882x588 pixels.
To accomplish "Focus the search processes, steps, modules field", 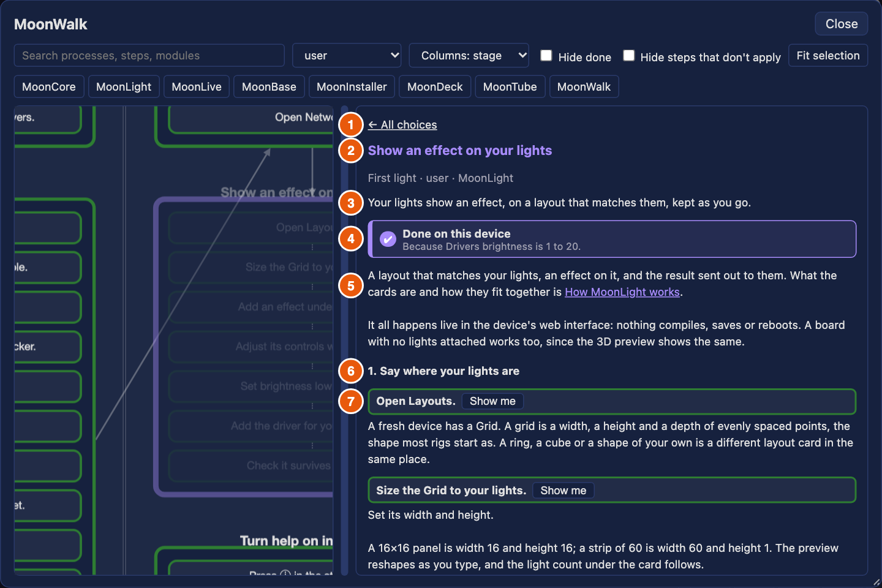I will [x=149, y=56].
